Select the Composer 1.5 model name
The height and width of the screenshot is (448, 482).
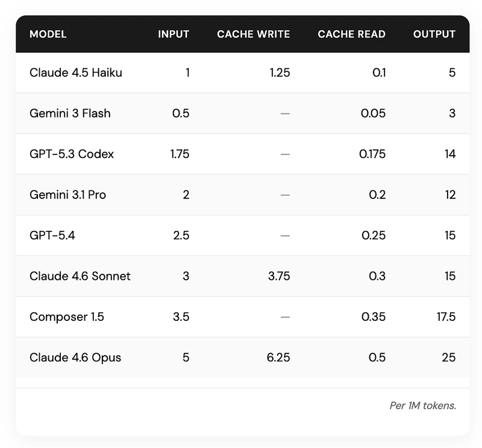click(x=67, y=317)
